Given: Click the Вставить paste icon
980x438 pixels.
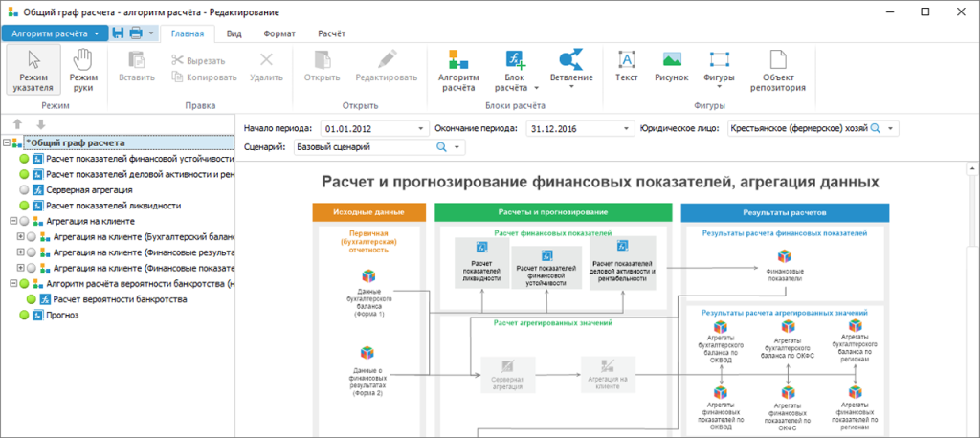Looking at the screenshot, I should pyautogui.click(x=136, y=60).
